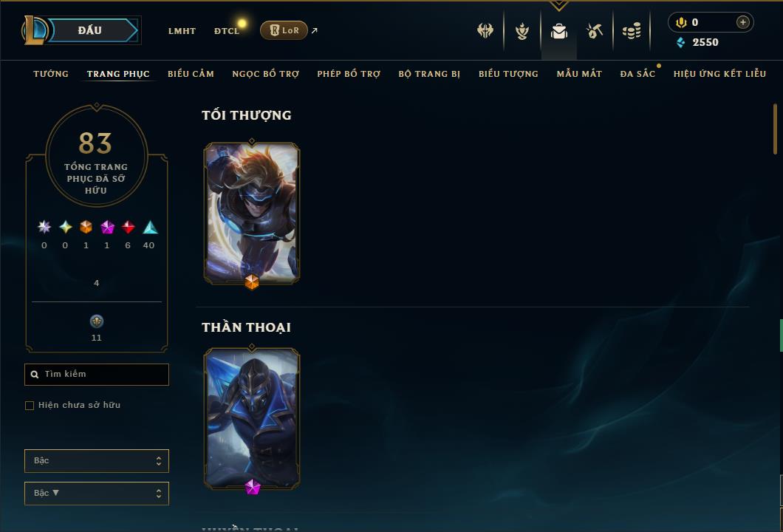Open the ĐTCL game mode link
Viewport: 783px width, 532px height.
tap(227, 31)
